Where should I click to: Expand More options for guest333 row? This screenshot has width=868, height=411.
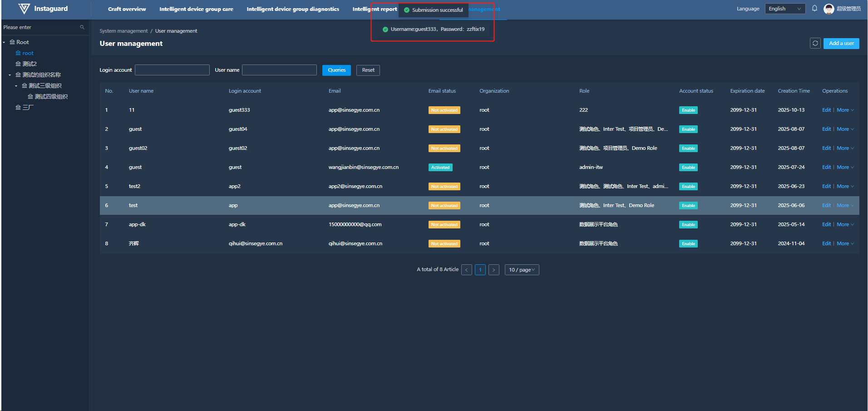pyautogui.click(x=844, y=110)
